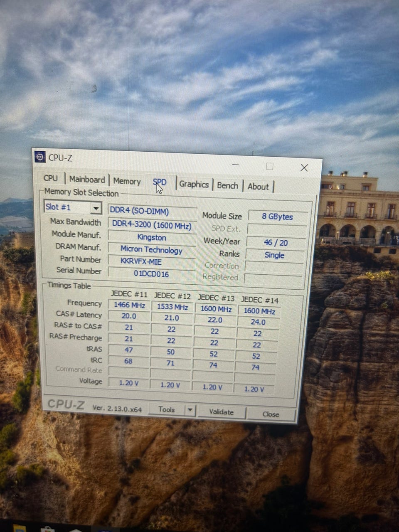
Task: Click the 46 / 20 week/year value
Action: 276,242
